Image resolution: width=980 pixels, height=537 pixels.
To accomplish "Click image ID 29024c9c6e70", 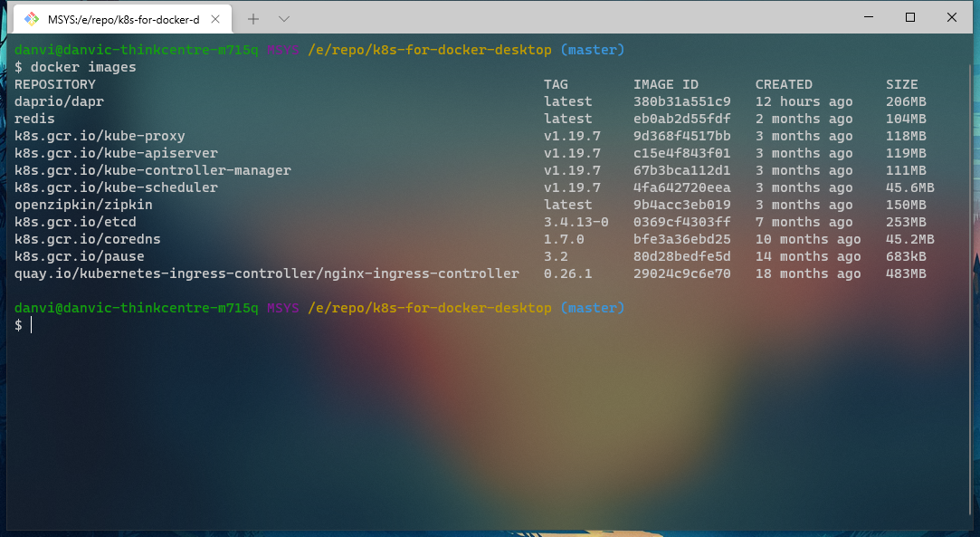I will pos(682,273).
